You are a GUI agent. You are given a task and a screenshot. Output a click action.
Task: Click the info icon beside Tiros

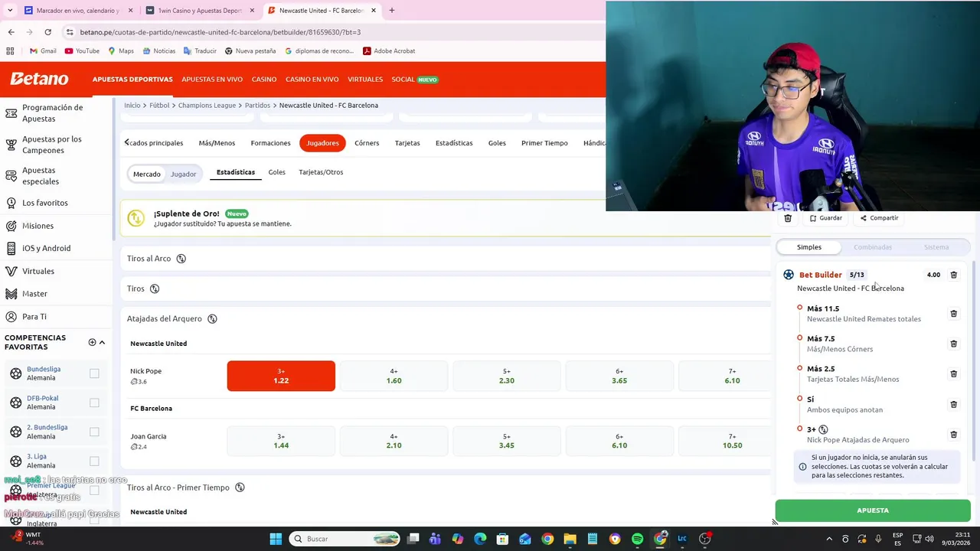(x=155, y=289)
